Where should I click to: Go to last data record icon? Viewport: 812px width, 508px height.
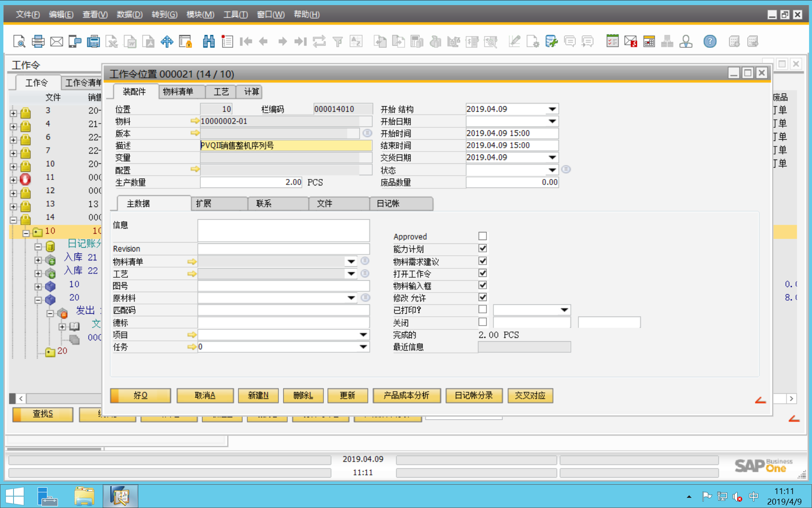pos(301,41)
